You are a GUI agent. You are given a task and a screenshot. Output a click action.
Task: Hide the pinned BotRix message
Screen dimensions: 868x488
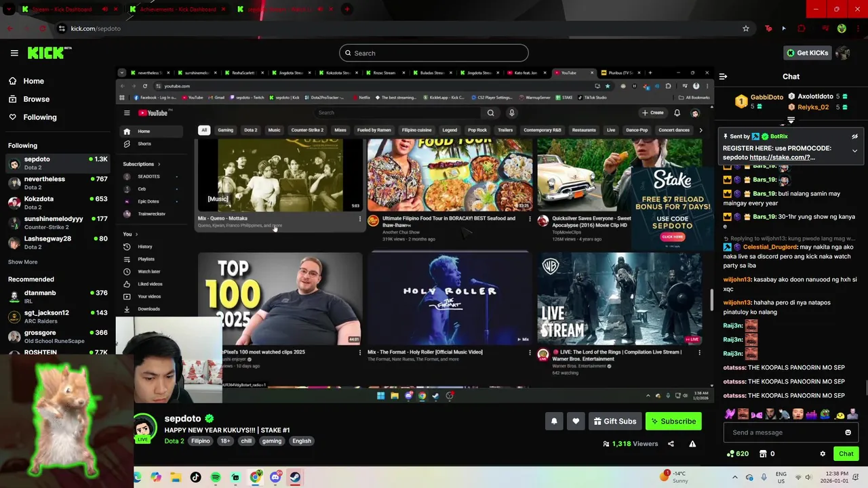854,136
